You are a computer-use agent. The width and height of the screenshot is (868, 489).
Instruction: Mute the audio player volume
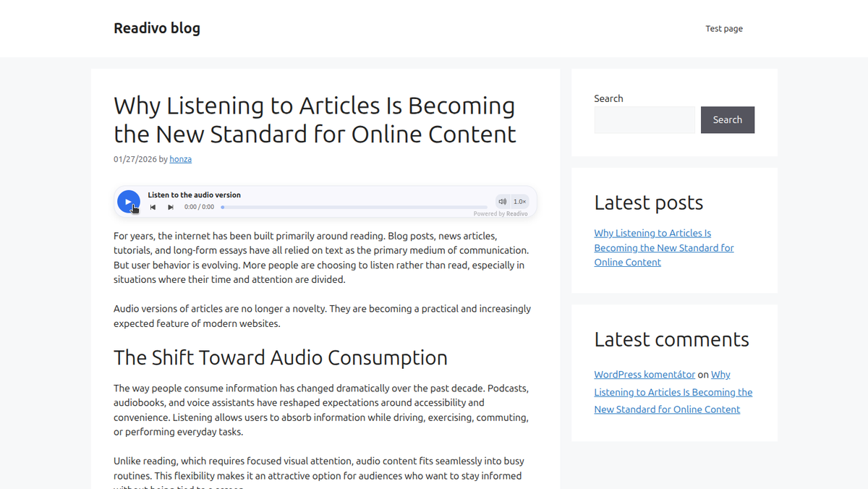(x=502, y=201)
